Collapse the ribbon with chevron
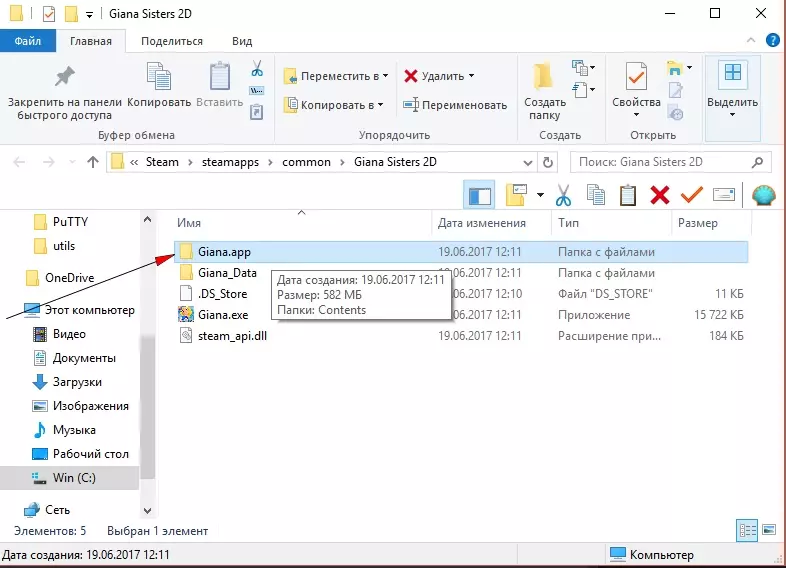 click(750, 40)
